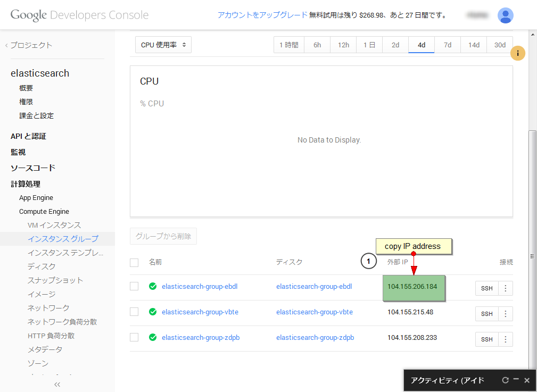Image resolution: width=537 pixels, height=392 pixels.
Task: Select the 4d time range tab
Action: [x=421, y=45]
